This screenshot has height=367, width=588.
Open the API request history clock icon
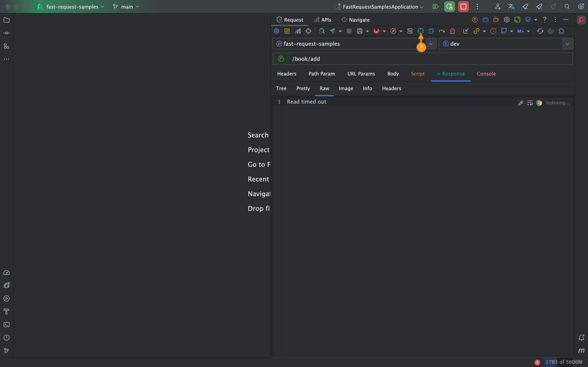pyautogui.click(x=493, y=31)
